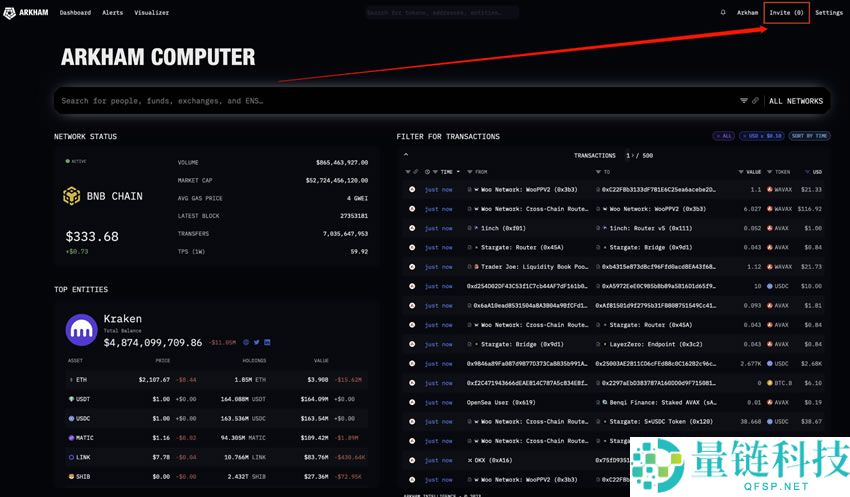Viewport: 850px width, 497px height.
Task: Open the Visualizer menu item
Action: pyautogui.click(x=151, y=13)
